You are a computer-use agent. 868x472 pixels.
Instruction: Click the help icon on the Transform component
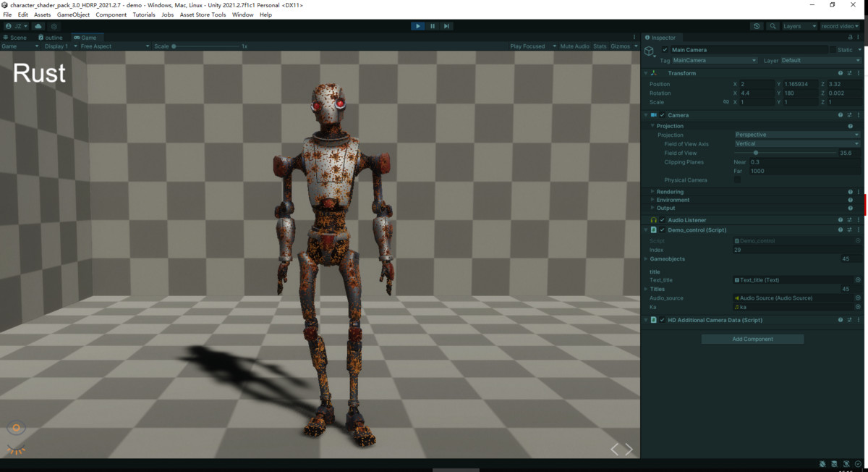pos(840,72)
